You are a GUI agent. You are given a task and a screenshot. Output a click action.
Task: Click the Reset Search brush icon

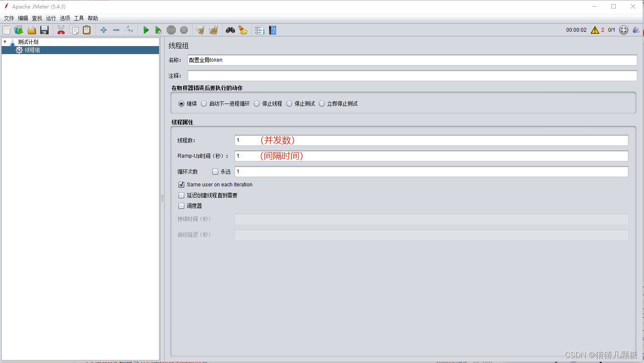[243, 30]
